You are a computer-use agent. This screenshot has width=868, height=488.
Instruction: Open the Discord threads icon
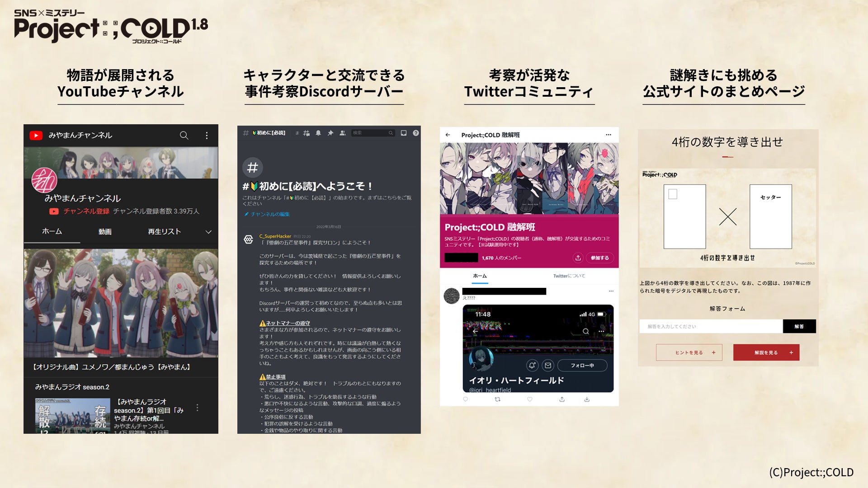(307, 133)
